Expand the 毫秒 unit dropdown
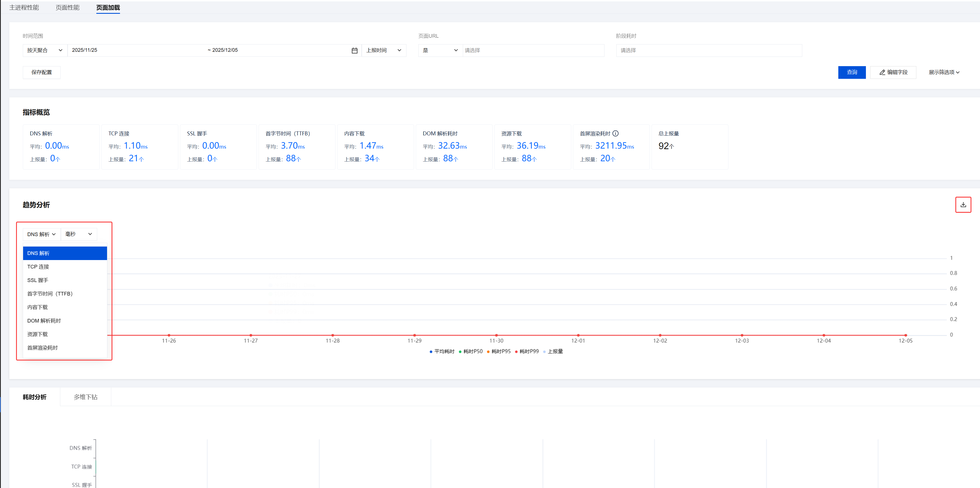 click(x=79, y=234)
